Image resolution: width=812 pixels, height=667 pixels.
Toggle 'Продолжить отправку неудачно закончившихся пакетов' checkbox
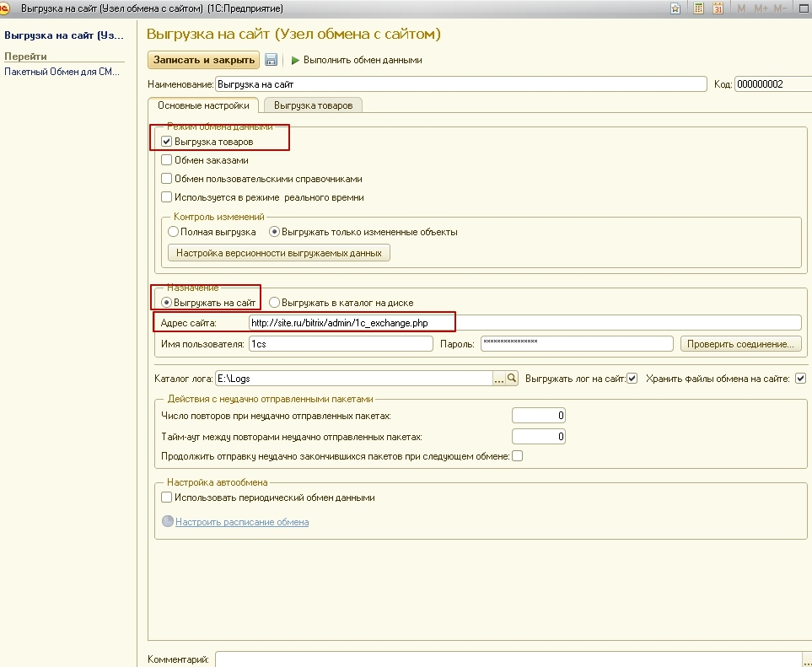518,456
